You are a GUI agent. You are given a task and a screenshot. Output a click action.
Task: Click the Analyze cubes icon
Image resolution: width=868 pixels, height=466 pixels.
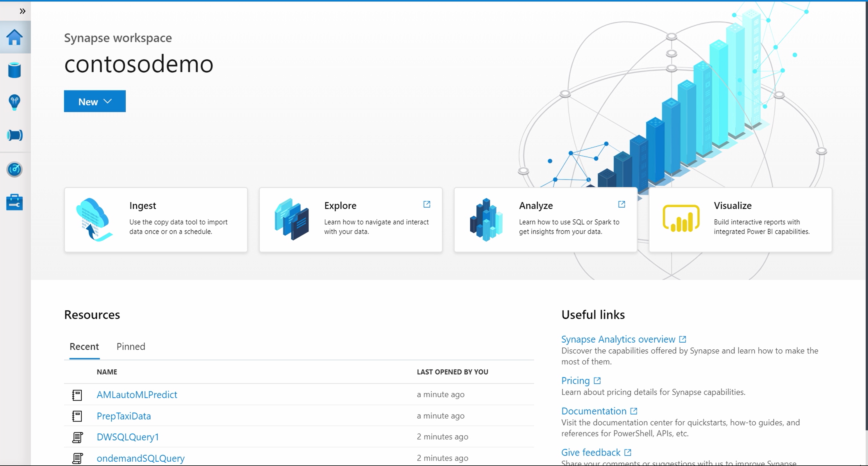click(486, 220)
